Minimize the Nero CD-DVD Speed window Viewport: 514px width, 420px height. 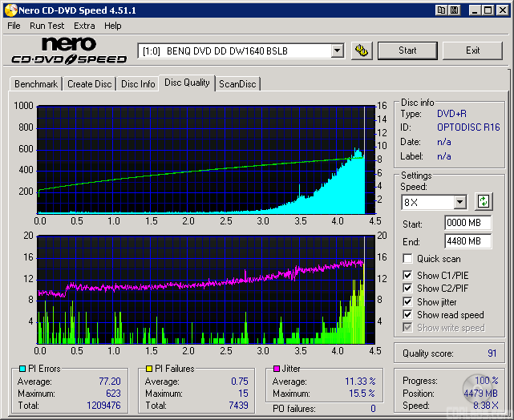[x=475, y=10]
